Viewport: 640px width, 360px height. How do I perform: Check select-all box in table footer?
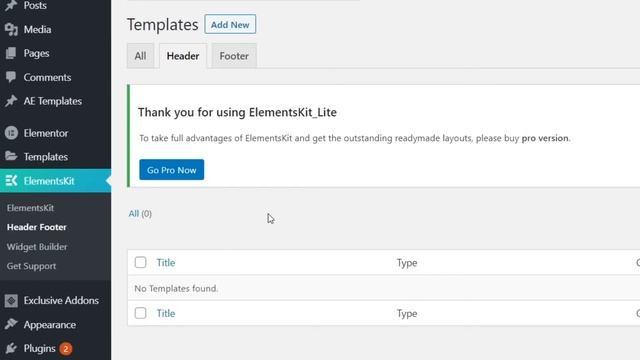(x=140, y=313)
